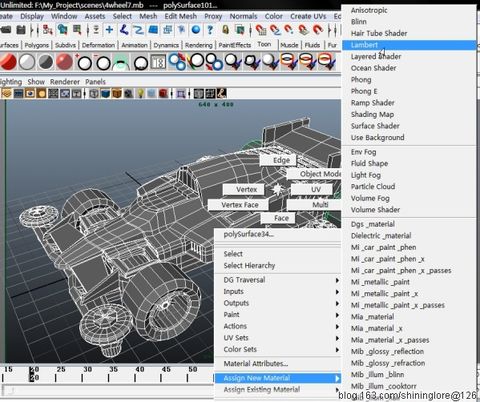Click the orange cube icon in viewport toolbar
Screen dimensions: 480x402
click(117, 93)
